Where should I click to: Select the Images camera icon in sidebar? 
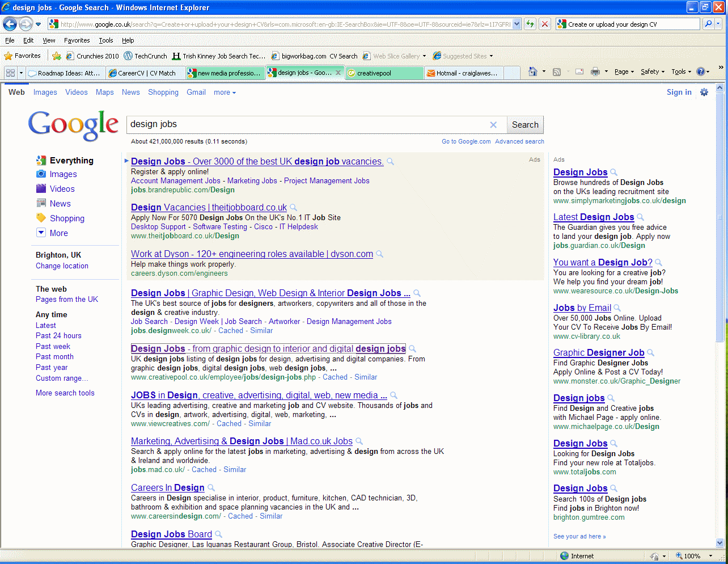(x=41, y=174)
